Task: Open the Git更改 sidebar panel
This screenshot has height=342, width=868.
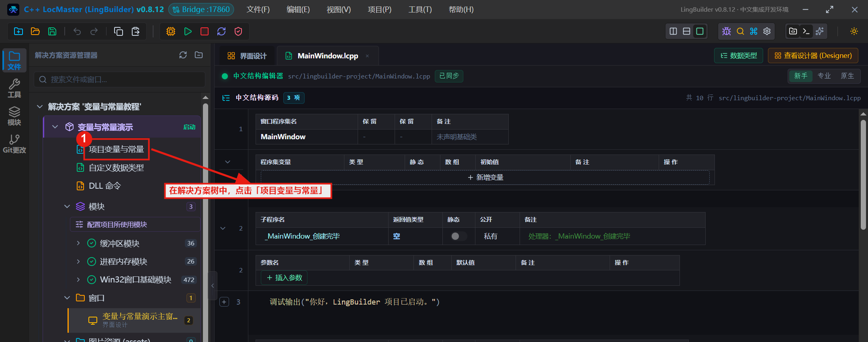Action: pyautogui.click(x=14, y=144)
